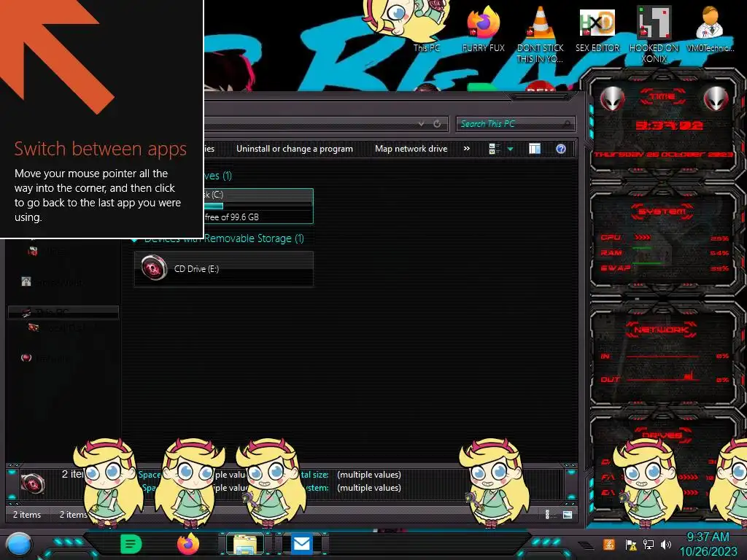This screenshot has width=747, height=560.
Task: Launch HOOKED ON XONIX desktop shortcut
Action: pos(654,34)
